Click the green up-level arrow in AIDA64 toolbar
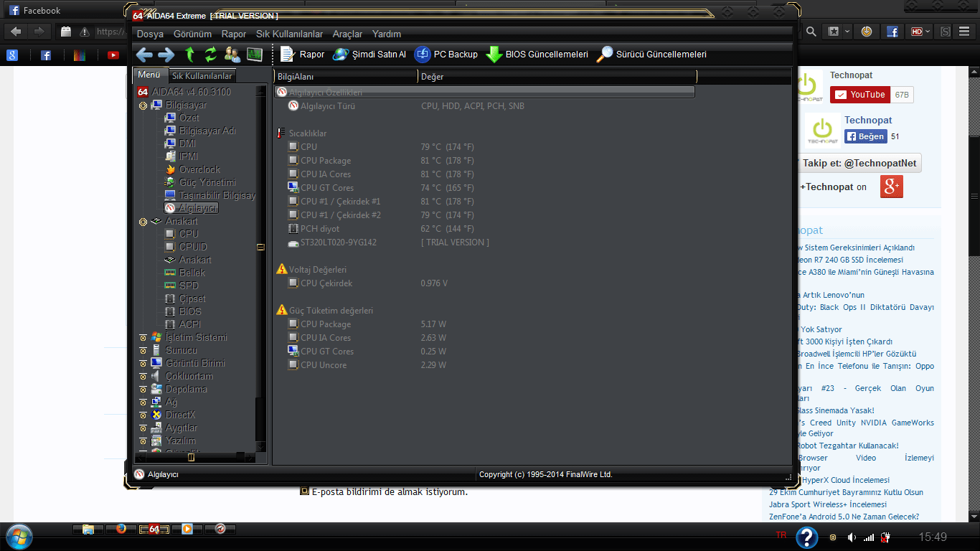Viewport: 980px width, 551px height. (x=189, y=55)
